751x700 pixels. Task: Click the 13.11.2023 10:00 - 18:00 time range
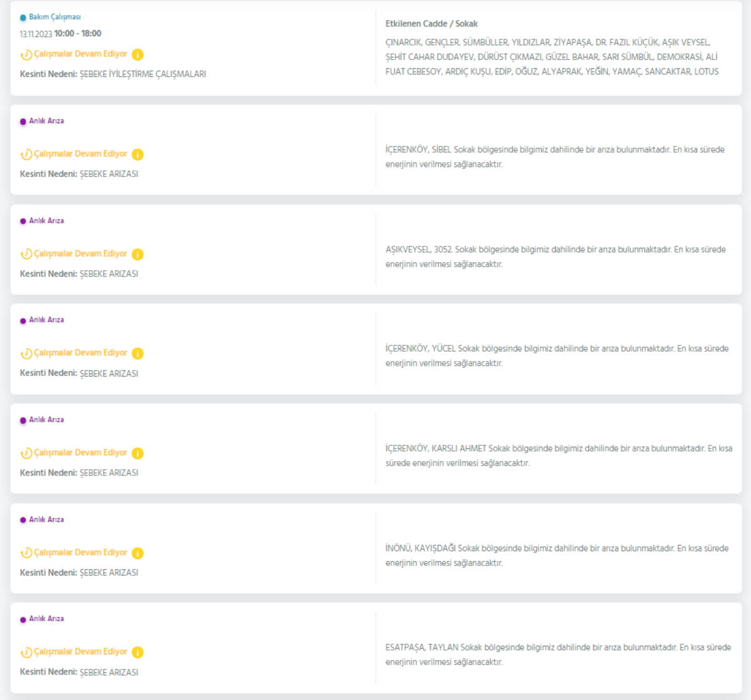pyautogui.click(x=60, y=34)
